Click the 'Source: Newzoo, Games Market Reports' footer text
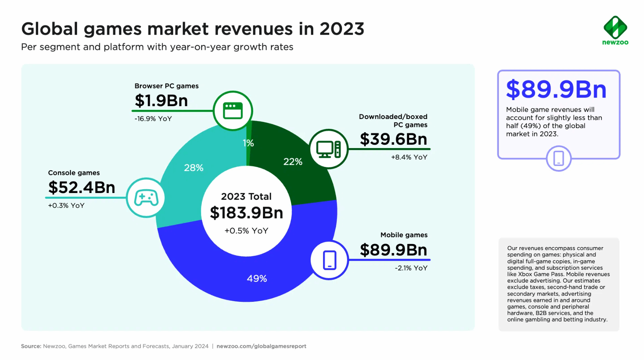Viewport: 644px width, 360px height. 115,346
